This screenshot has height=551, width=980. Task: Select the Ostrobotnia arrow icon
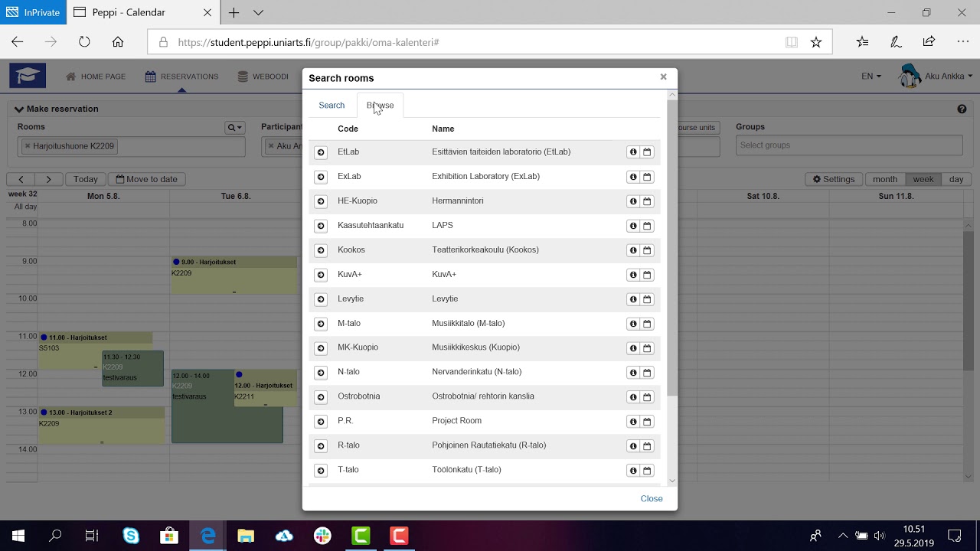(x=321, y=397)
